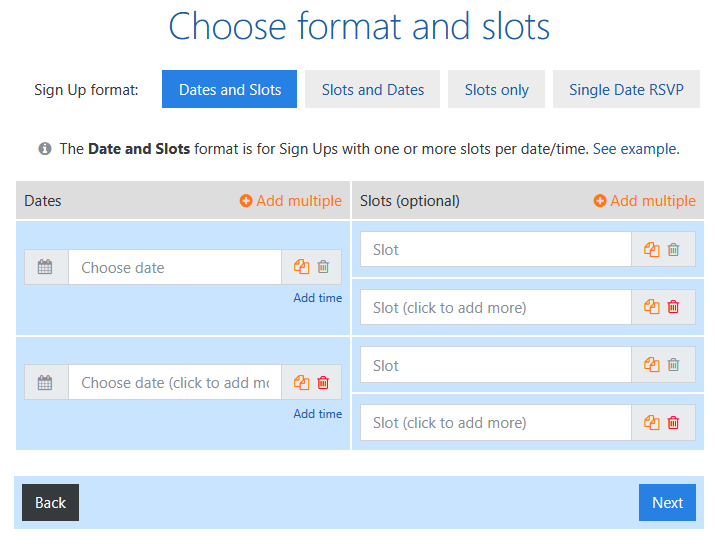Duplicate the second date row (click to add more)
Image resolution: width=715 pixels, height=544 pixels.
(x=301, y=382)
